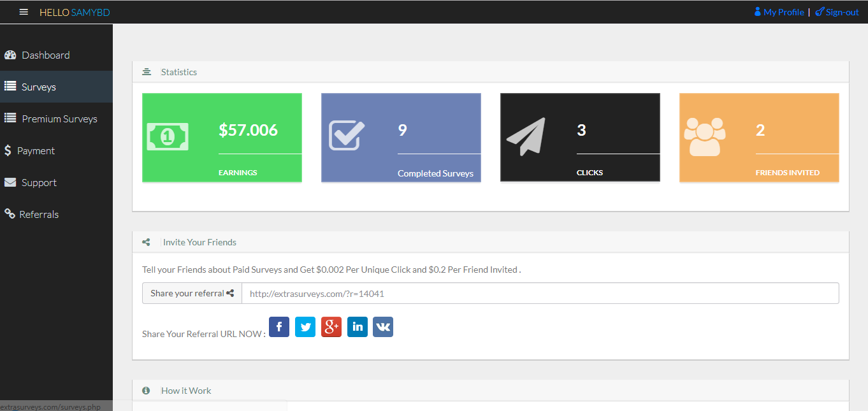Share referral on Google Plus icon

(x=331, y=327)
